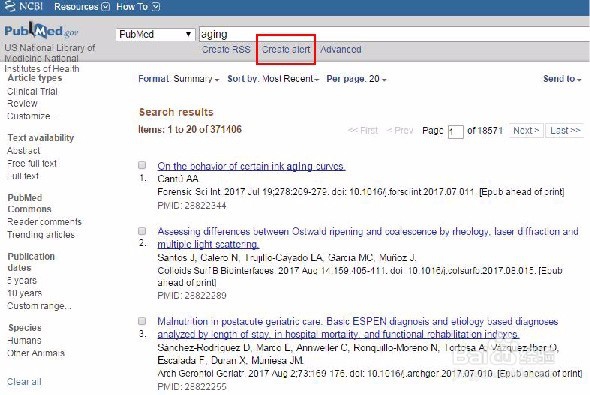Click the Species sidebar heading

[x=25, y=328]
